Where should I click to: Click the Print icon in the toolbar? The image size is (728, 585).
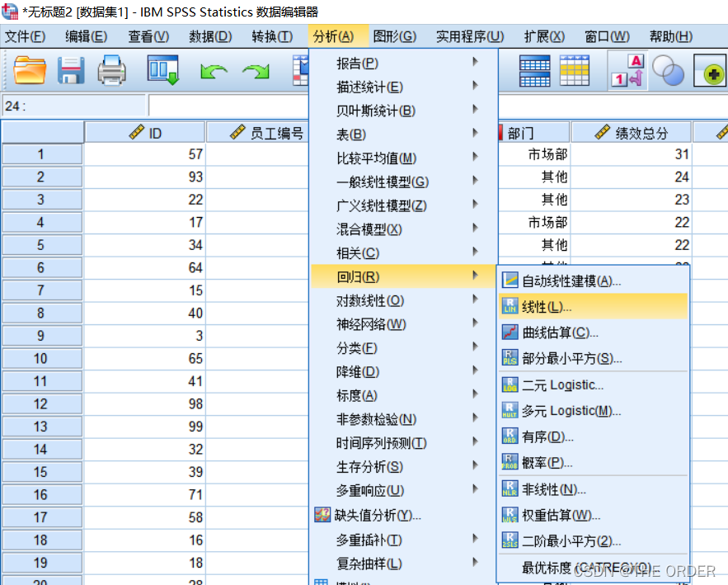click(111, 70)
